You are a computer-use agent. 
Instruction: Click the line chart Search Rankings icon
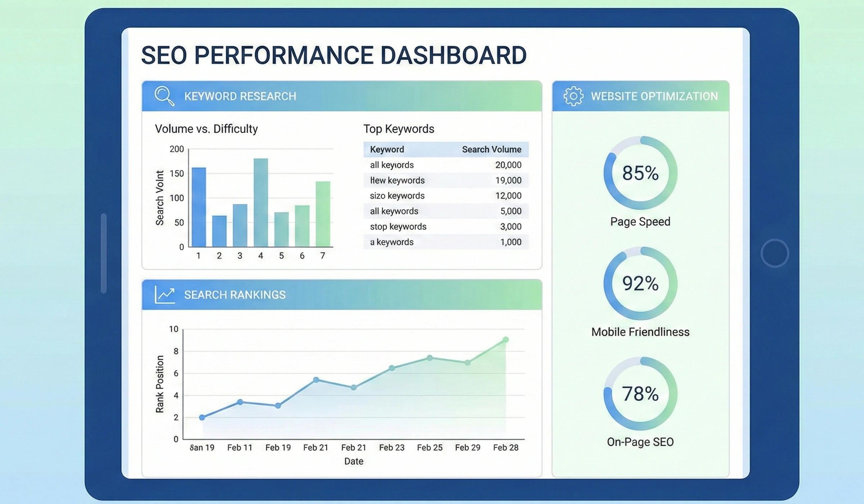click(x=165, y=294)
